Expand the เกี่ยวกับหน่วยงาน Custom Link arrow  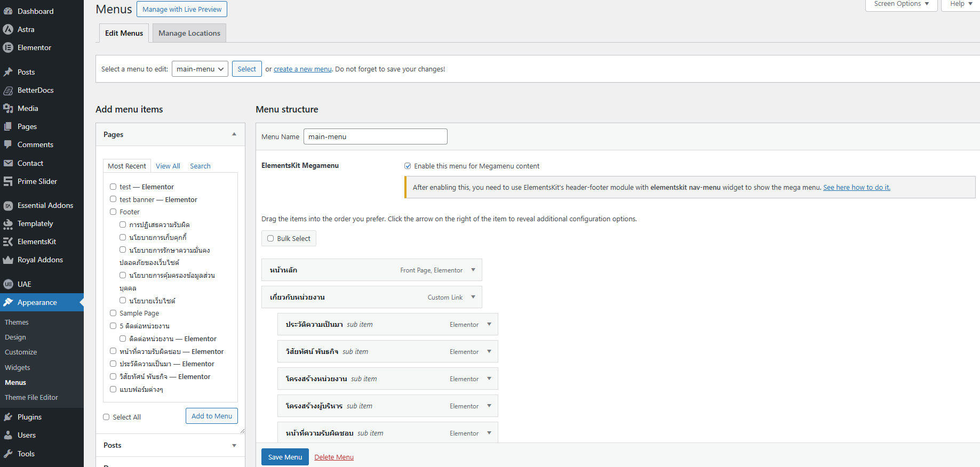(473, 297)
